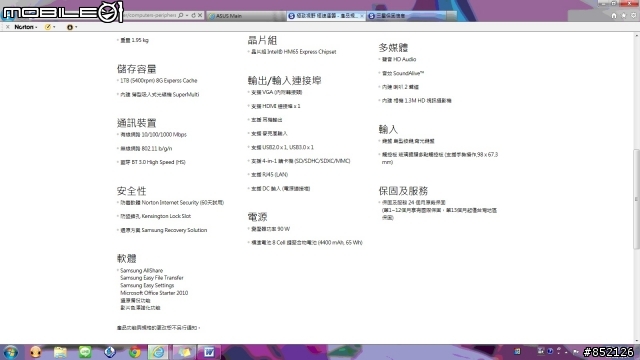Image resolution: width=640 pixels, height=360 pixels.
Task: Click the Microsoft Office Starter 2010 line
Action: [x=154, y=293]
